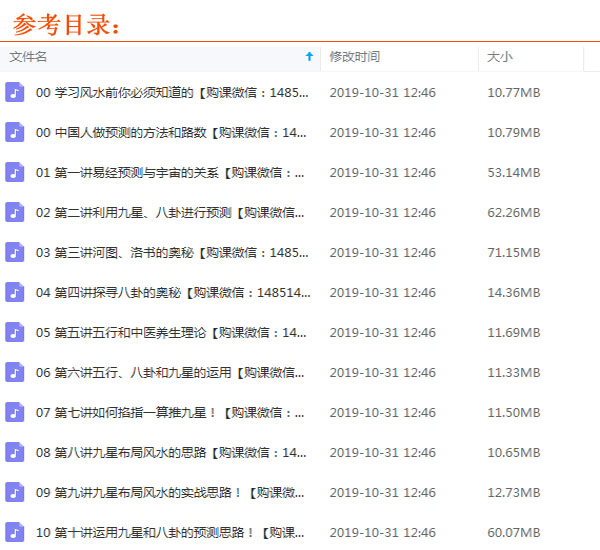Select audio icon beside 02 第二讲利用九星、八卦进行预测

pos(14,212)
